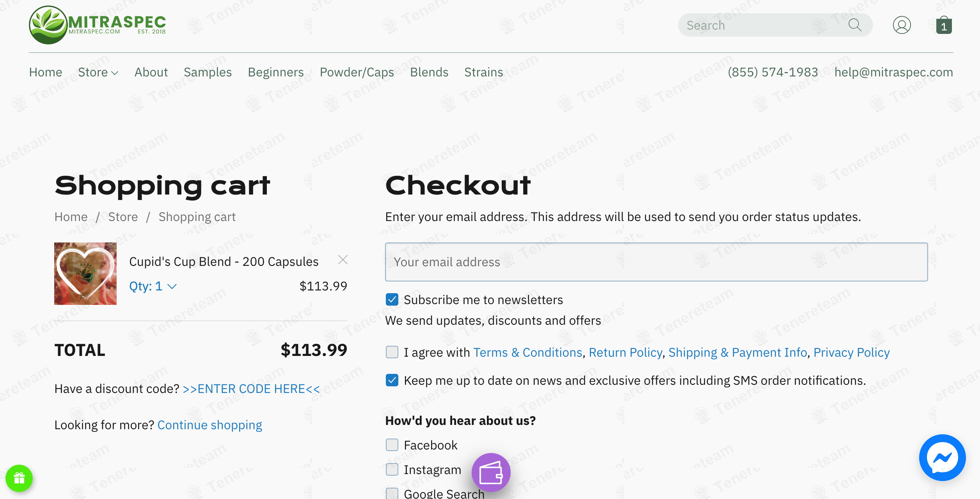Open the purple wallet icon

click(x=491, y=472)
